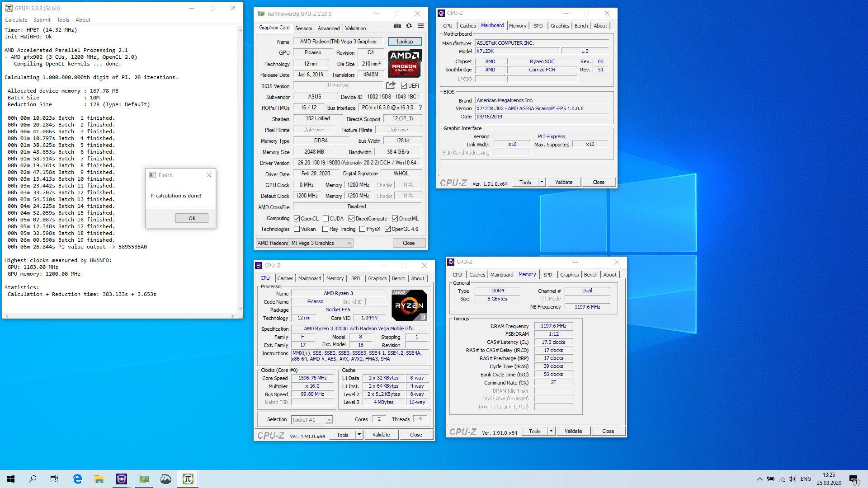Click Validate in Memory CPU-Z window
The height and width of the screenshot is (488, 868).
tap(573, 431)
